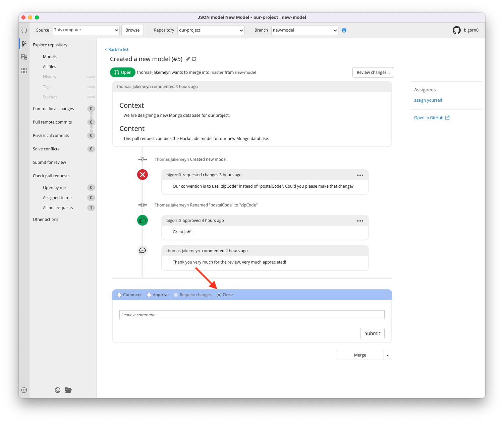Viewport: 504px width, 423px height.
Task: Select the code braces icon in sidebar
Action: (24, 30)
